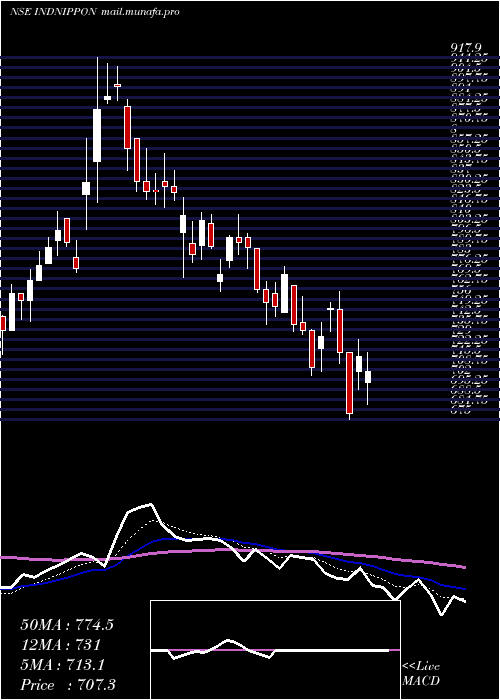500x700 pixels.
Task: Click the 12MA : 731 value
Action: [x=60, y=645]
